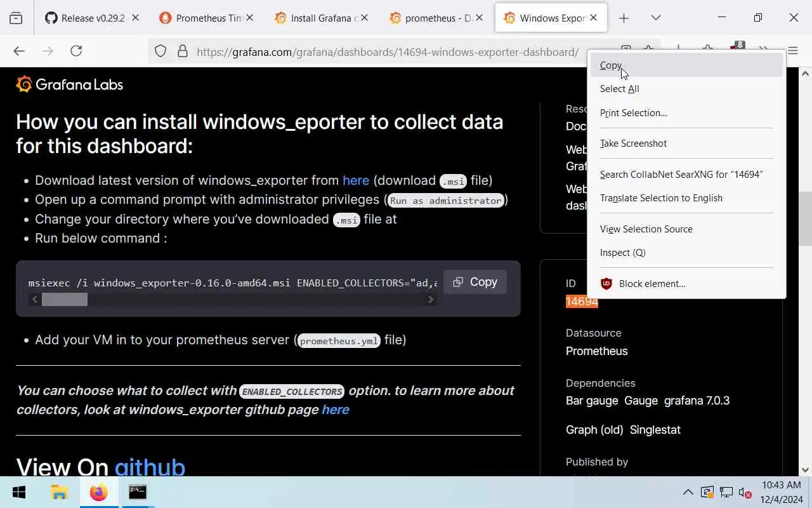Follow the 'here' download link
The height and width of the screenshot is (508, 812).
[356, 180]
